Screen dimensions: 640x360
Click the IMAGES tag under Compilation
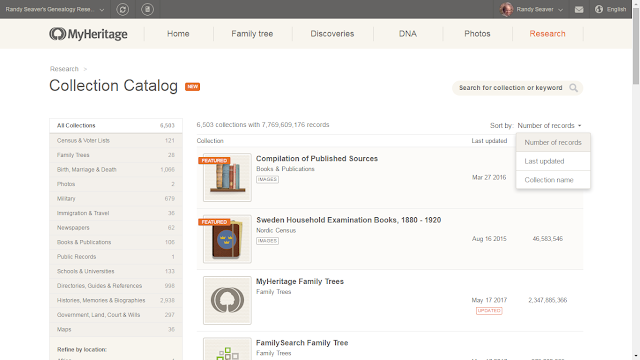[x=267, y=179]
